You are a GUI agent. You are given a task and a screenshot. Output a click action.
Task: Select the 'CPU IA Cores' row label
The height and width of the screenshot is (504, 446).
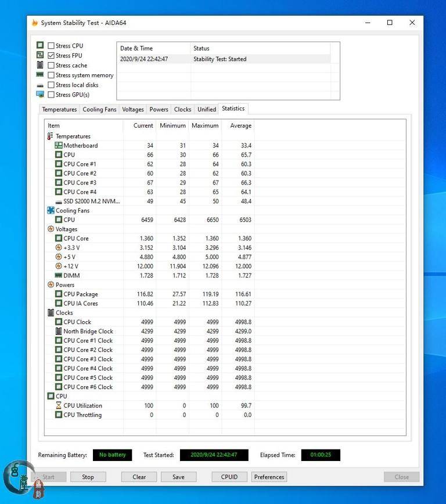click(80, 303)
